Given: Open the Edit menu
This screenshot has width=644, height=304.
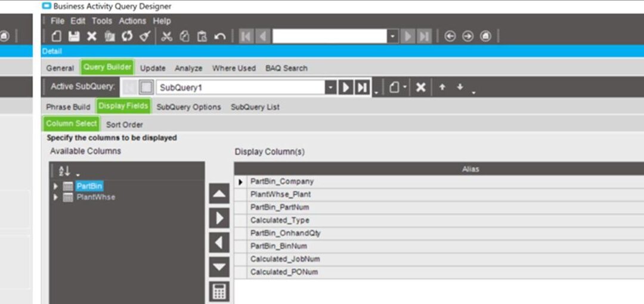Looking at the screenshot, I should [78, 20].
